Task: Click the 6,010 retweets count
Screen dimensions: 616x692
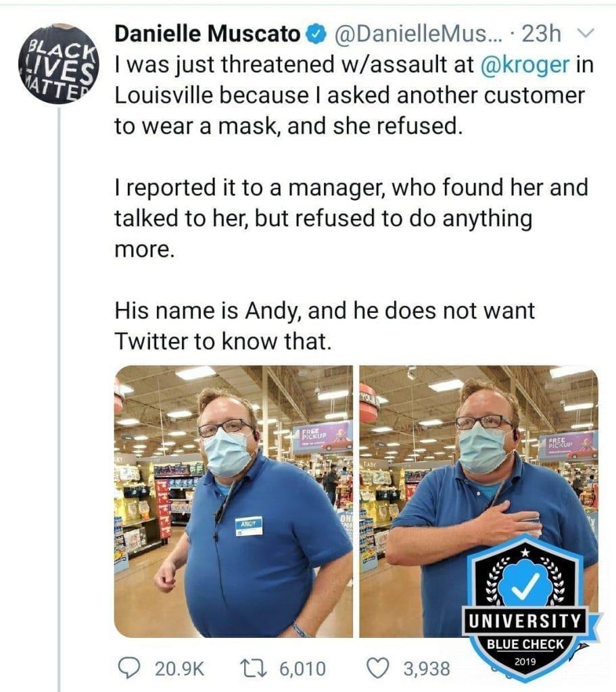Action: coord(302,668)
